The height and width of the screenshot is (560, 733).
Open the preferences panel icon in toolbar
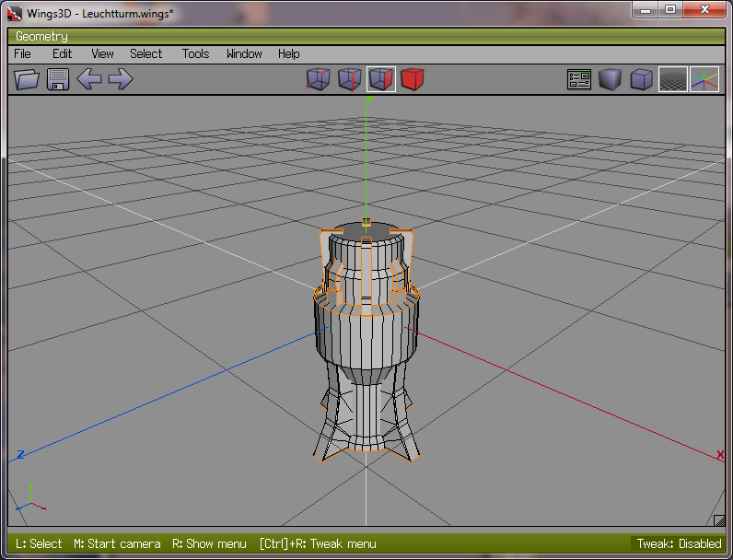(578, 80)
